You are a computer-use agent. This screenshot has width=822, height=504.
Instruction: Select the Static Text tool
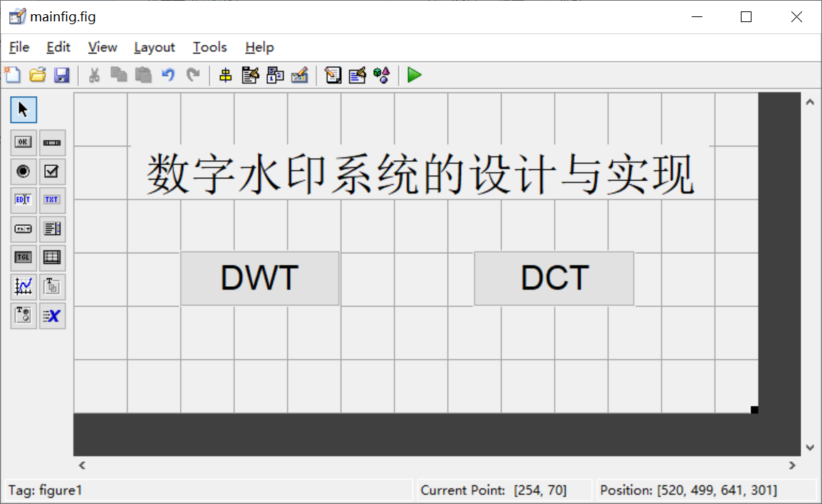[51, 200]
